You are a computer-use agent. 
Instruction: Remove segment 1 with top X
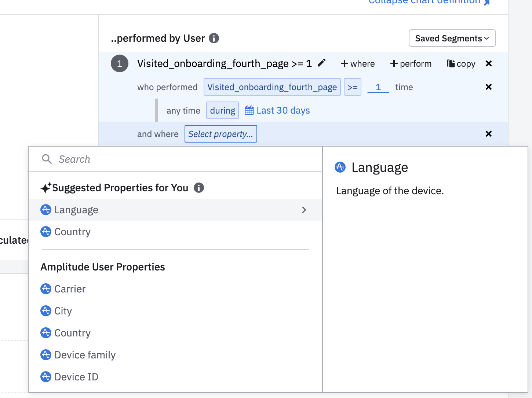tap(489, 63)
